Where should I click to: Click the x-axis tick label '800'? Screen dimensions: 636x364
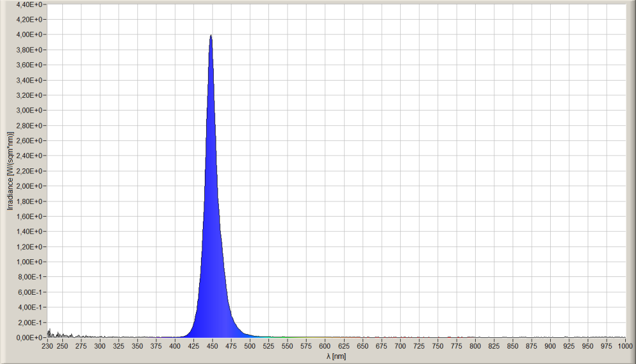pyautogui.click(x=475, y=346)
